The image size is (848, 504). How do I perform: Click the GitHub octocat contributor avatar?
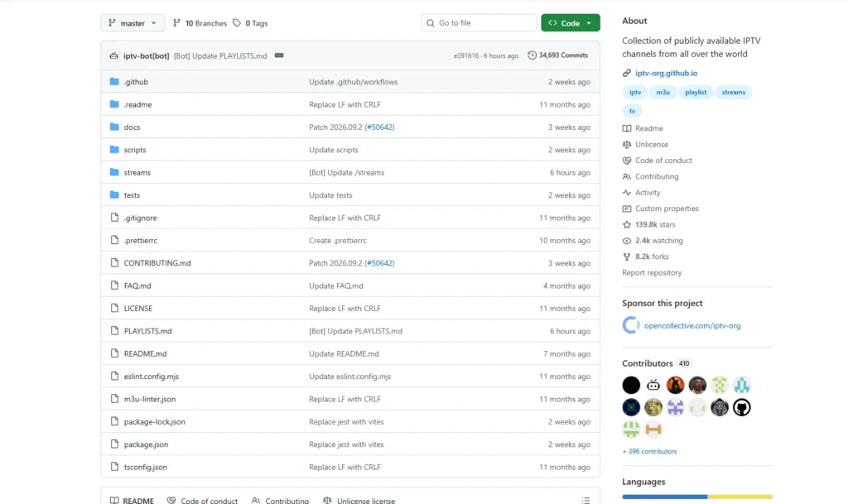pos(741,407)
